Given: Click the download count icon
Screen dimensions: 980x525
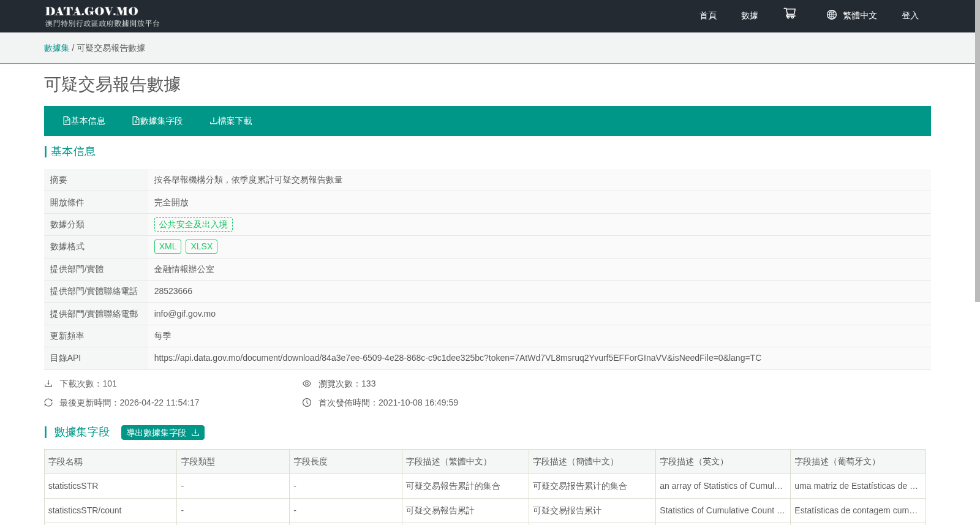Looking at the screenshot, I should 48,383.
